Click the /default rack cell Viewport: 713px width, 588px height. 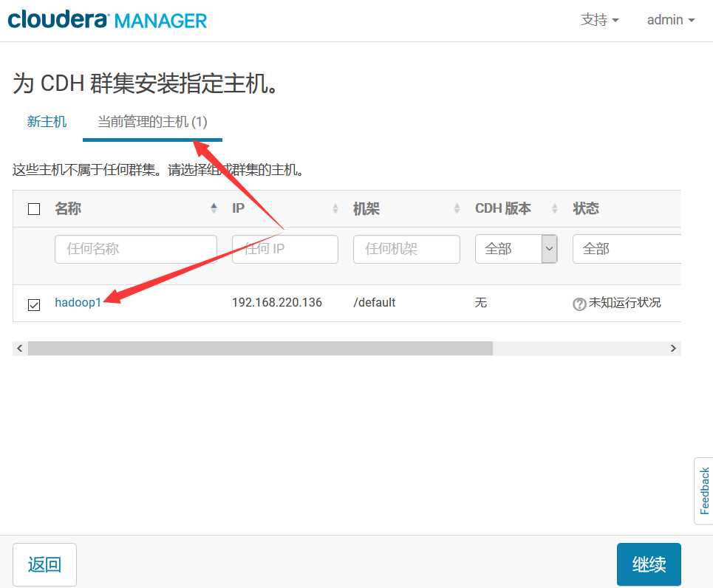(375, 302)
